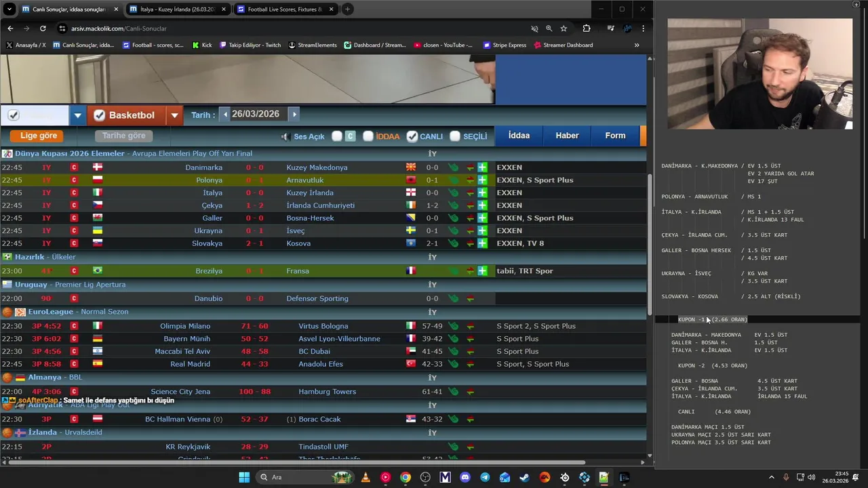Click the green plus icon in Slovakya row
Viewport: 868px width, 488px height.
pos(482,243)
